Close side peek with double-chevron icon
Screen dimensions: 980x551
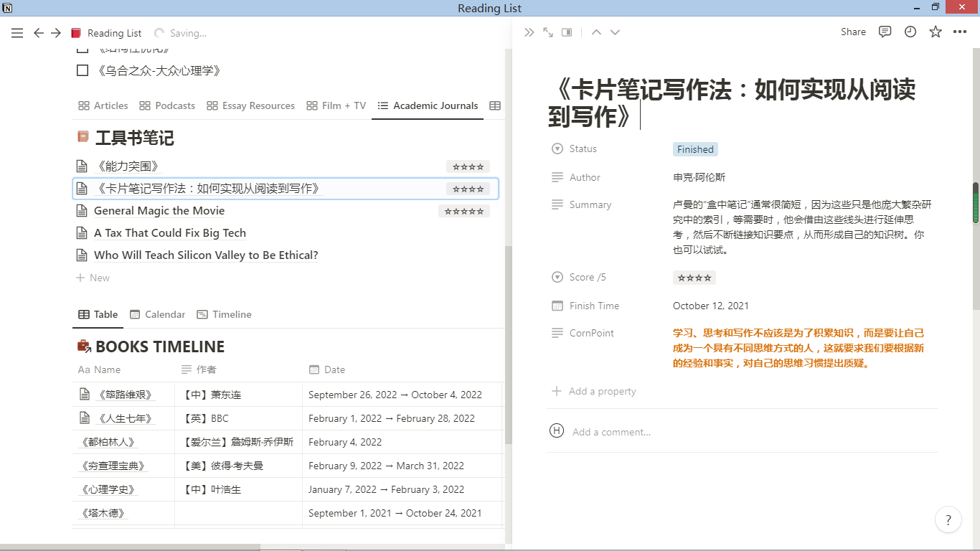pyautogui.click(x=529, y=32)
